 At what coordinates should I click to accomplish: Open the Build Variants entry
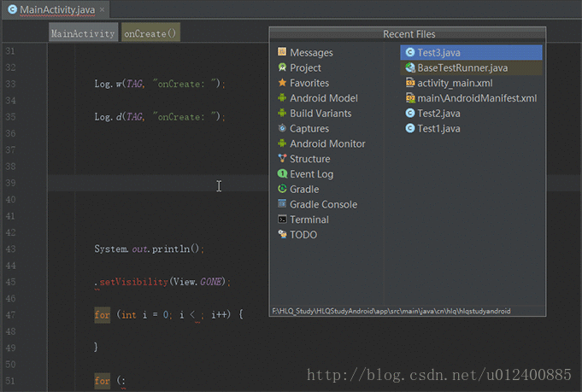(320, 114)
